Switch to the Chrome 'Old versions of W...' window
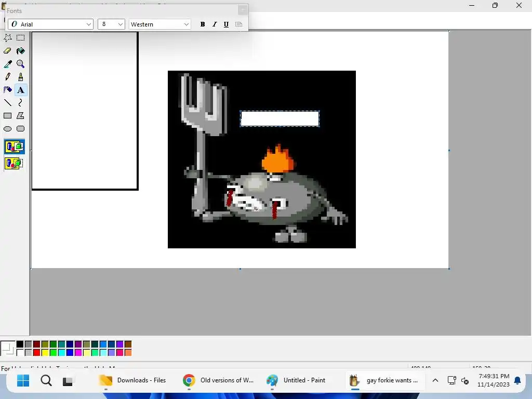The height and width of the screenshot is (399, 532). 219,380
